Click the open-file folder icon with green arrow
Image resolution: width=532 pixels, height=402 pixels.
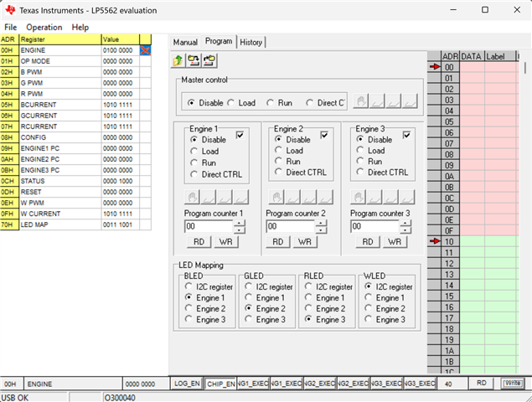pyautogui.click(x=178, y=60)
